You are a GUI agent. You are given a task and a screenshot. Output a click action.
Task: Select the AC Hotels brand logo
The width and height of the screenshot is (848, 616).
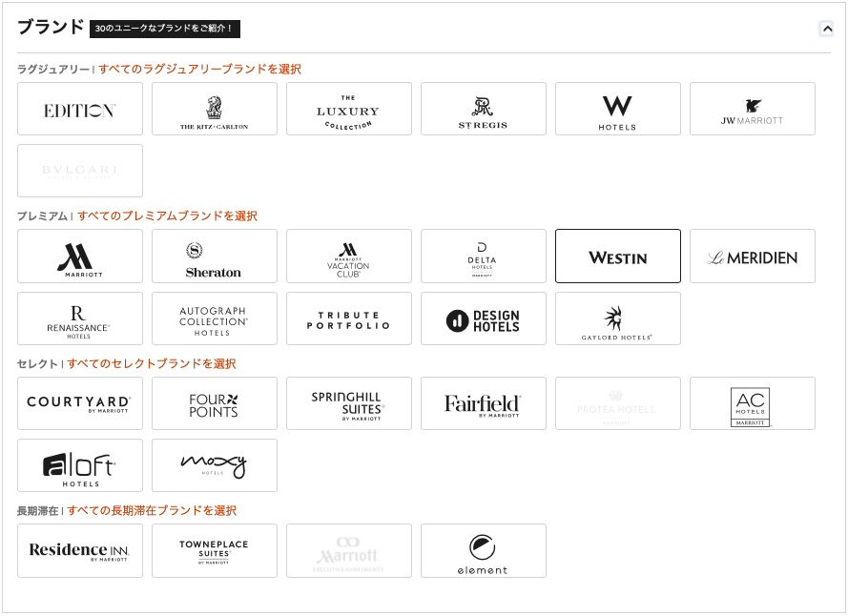click(x=753, y=403)
